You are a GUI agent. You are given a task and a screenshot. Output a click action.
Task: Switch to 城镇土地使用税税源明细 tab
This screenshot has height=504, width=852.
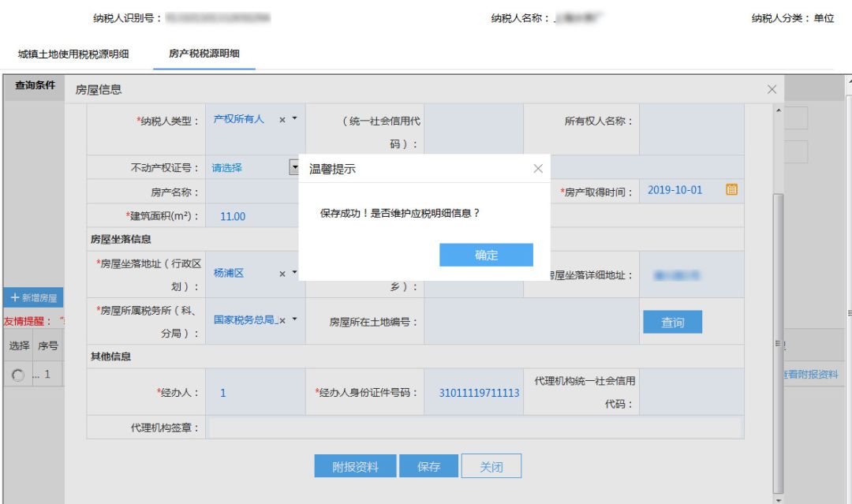tap(73, 54)
